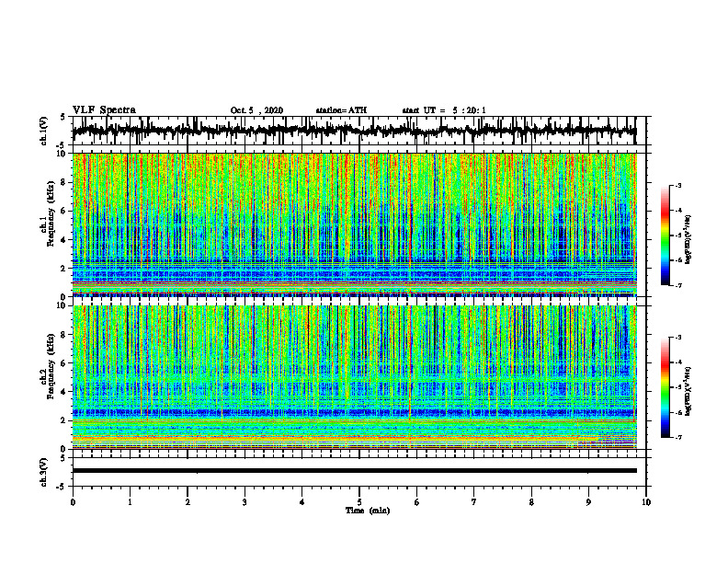Click the "ch.3(V)" waveform axis label
This screenshot has height=563, width=728.
pos(44,472)
